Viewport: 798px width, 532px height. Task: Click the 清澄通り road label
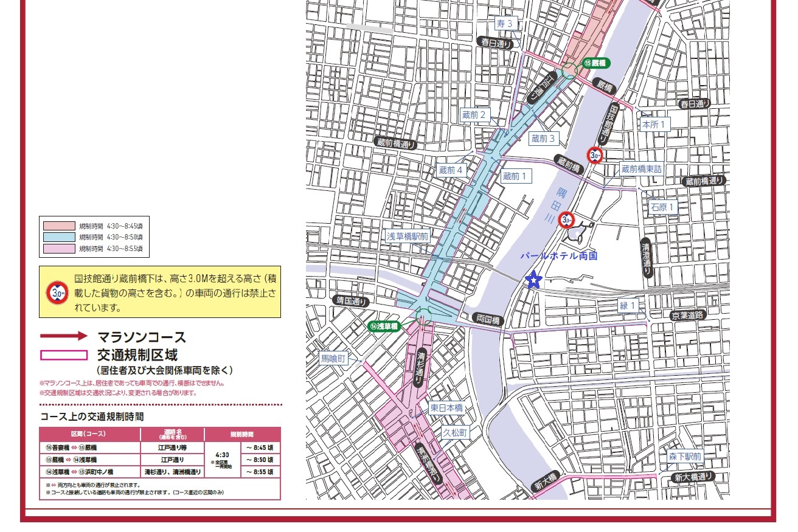646,258
